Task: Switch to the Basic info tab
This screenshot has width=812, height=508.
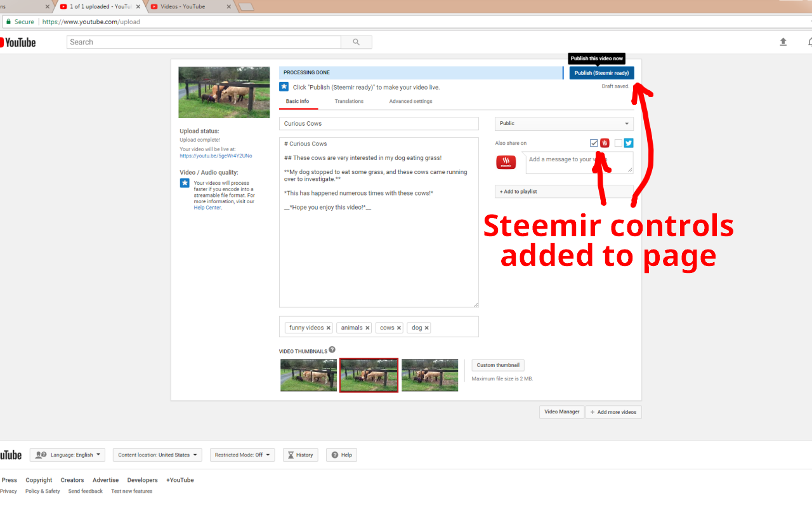Action: (298, 102)
